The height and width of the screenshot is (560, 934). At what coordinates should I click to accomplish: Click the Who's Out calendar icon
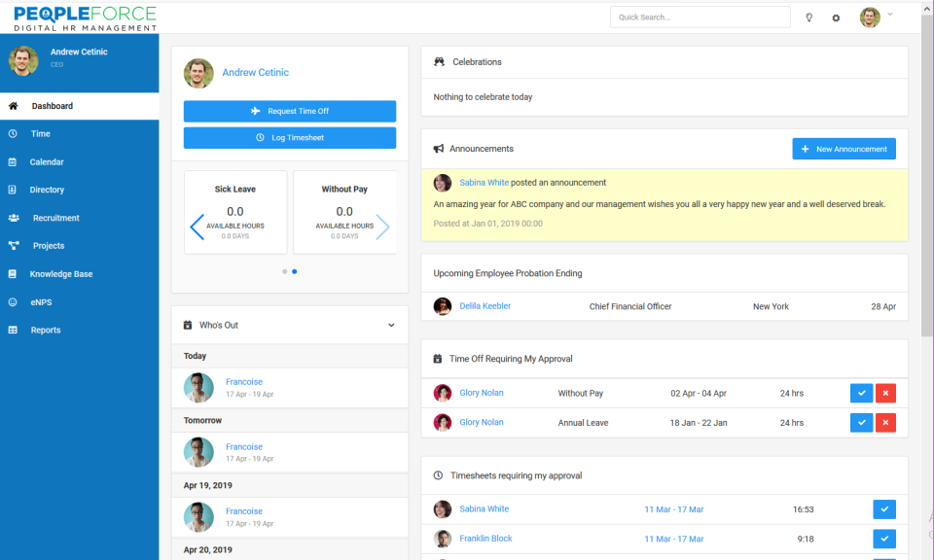point(188,325)
